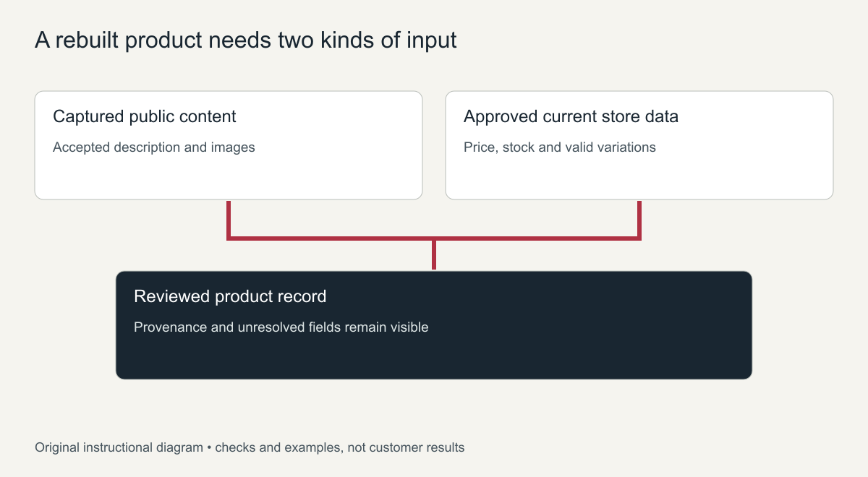Image resolution: width=868 pixels, height=477 pixels.
Task: Click "Provenance and unresolved fields remain visible" text
Action: (x=281, y=327)
